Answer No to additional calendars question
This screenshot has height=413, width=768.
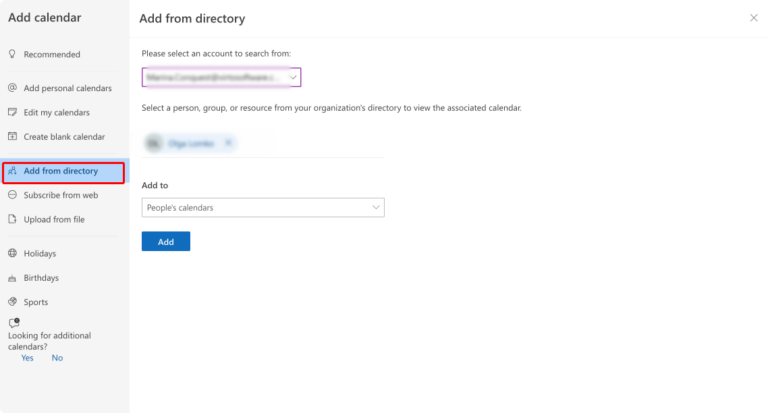(57, 358)
